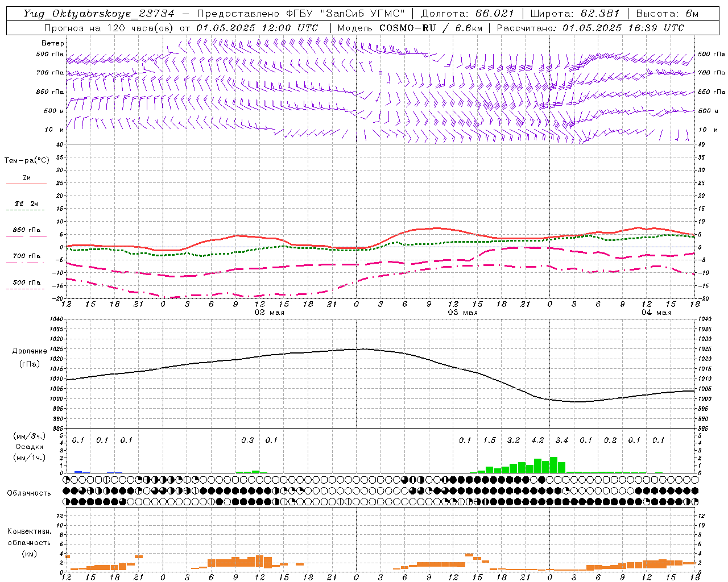Click the 3.4 precipitation total

(562, 440)
